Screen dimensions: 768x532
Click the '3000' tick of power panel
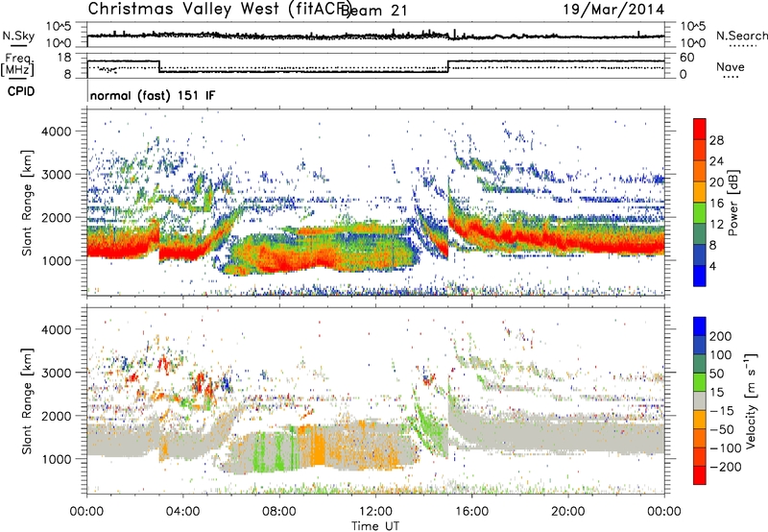coord(57,175)
